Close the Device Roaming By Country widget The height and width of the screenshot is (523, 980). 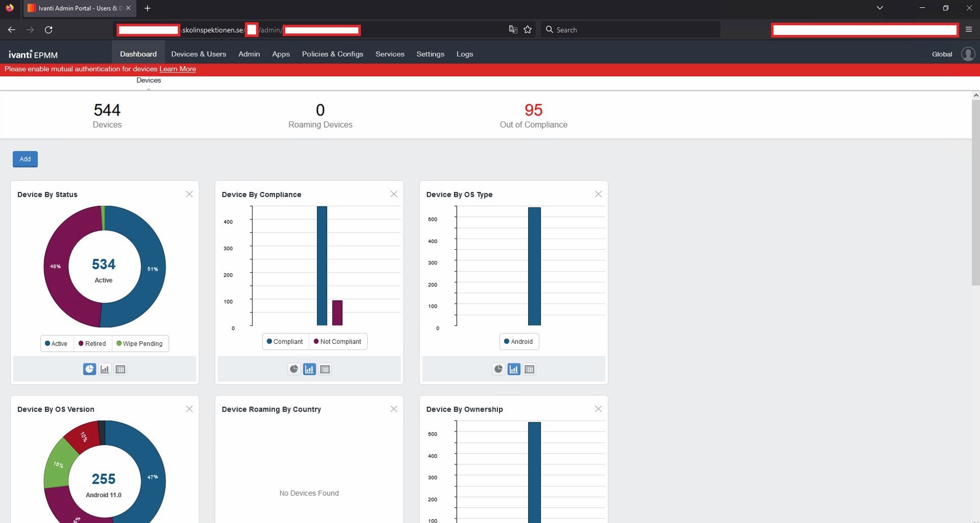pos(393,409)
